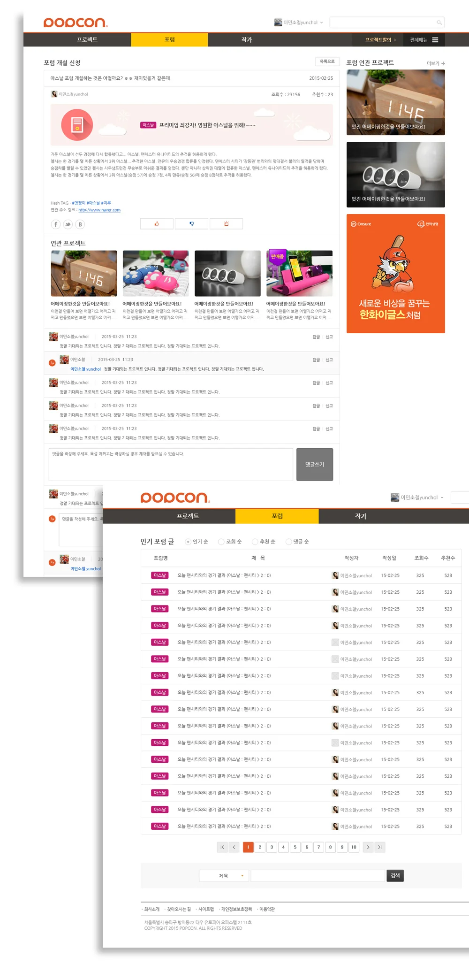Open the hamburger 전체메뉴 icon

pyautogui.click(x=435, y=40)
